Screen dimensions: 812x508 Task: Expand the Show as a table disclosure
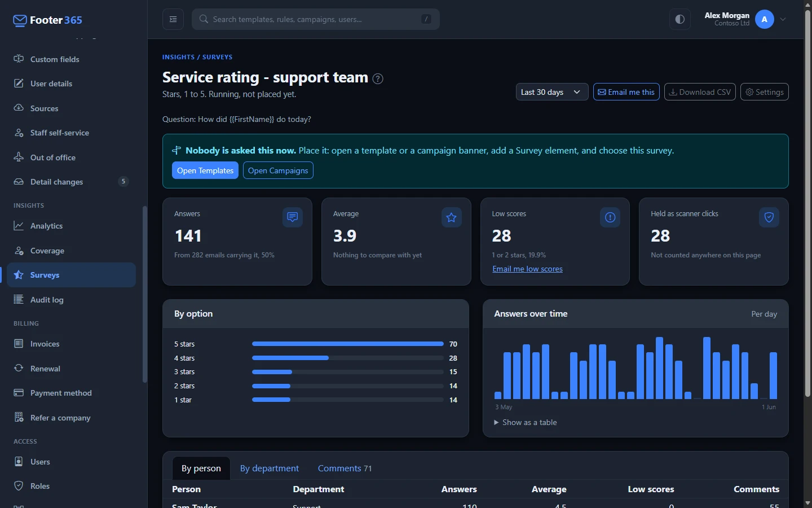tap(526, 422)
